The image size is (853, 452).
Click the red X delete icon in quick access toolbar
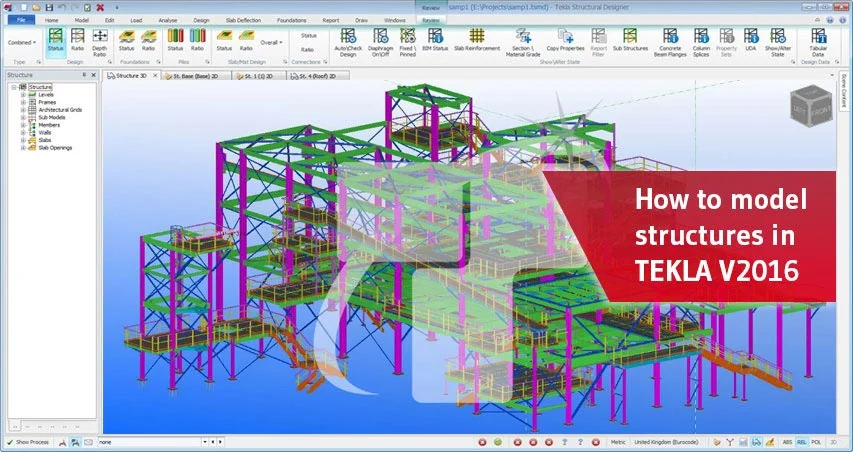(x=100, y=8)
